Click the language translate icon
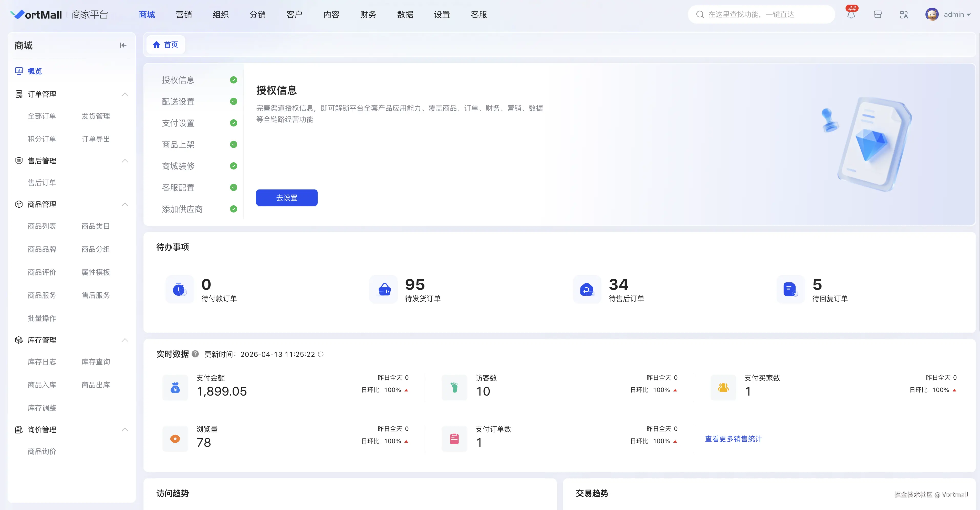This screenshot has height=510, width=980. point(903,15)
